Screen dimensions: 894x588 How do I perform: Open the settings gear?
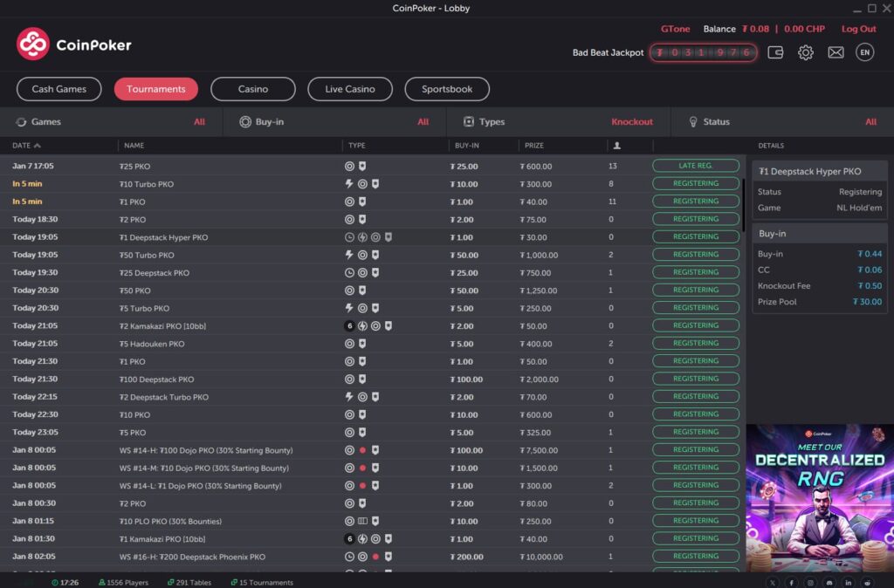(806, 52)
